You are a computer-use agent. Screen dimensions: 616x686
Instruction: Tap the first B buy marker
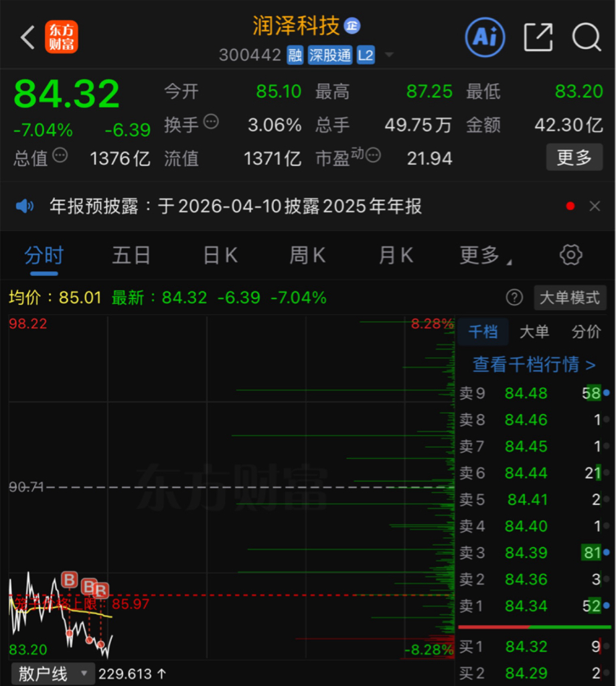pyautogui.click(x=70, y=580)
